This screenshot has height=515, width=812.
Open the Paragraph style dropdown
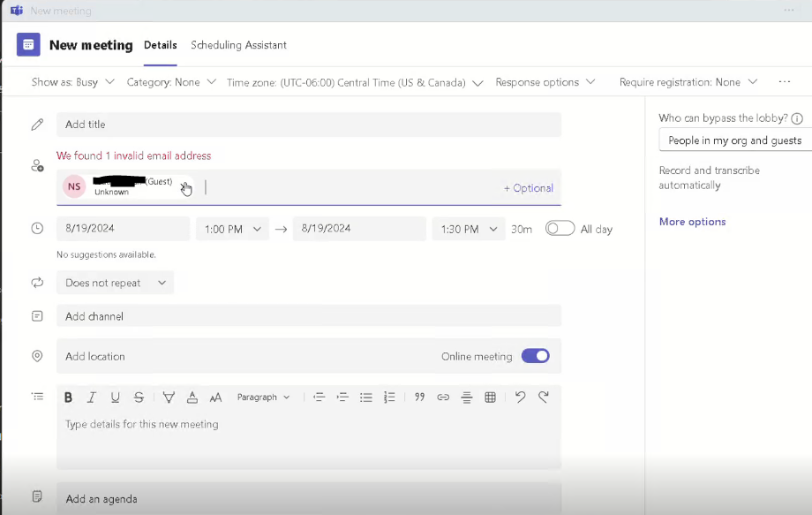[x=264, y=397]
